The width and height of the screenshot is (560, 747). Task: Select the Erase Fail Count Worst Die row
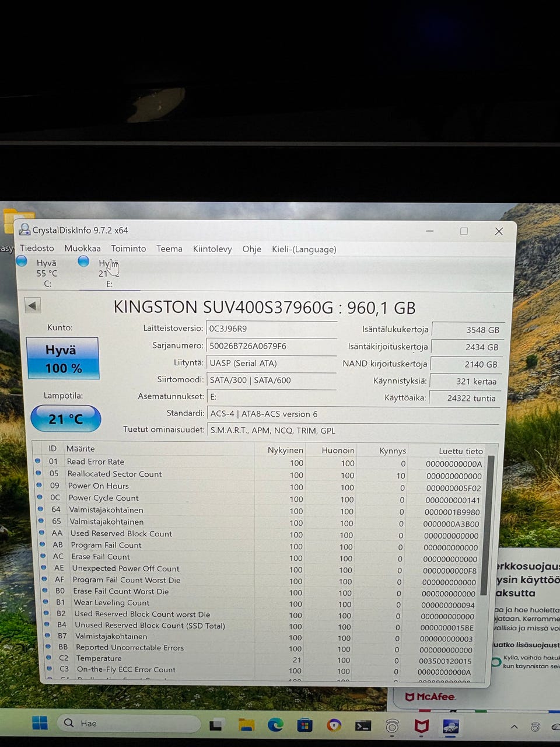coord(260,591)
